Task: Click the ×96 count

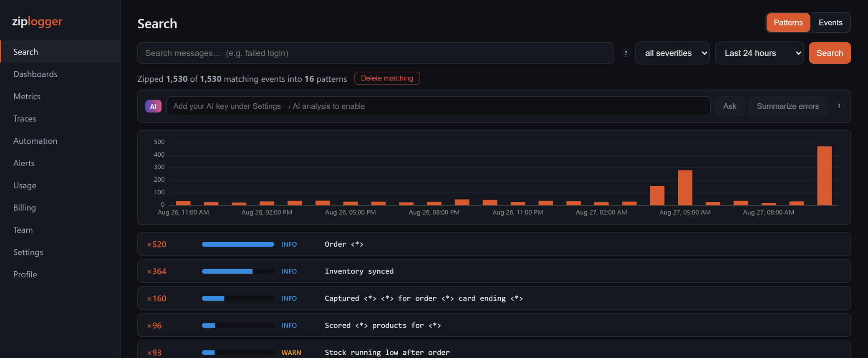Action: [x=154, y=325]
